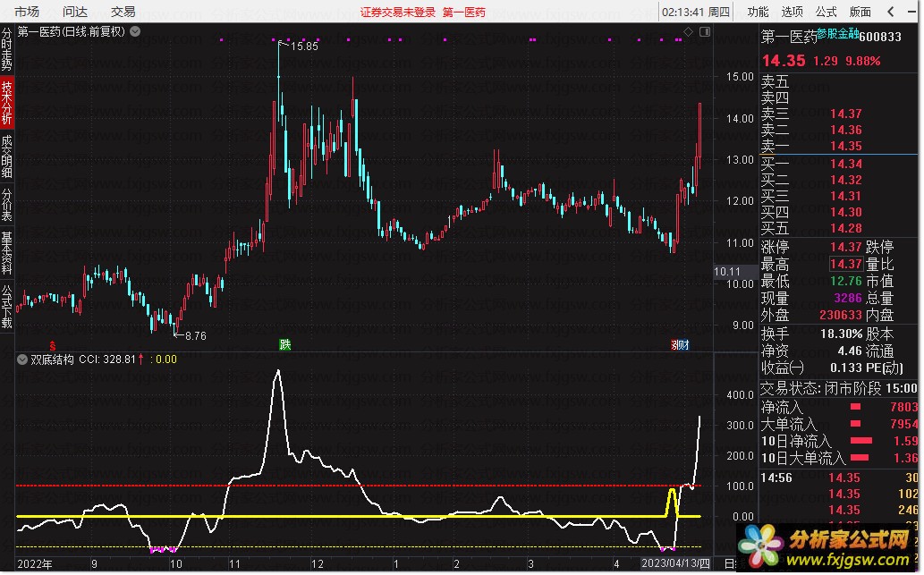This screenshot has width=924, height=575.
Task: Click the CCI: 328.81 value readout
Action: pyautogui.click(x=107, y=359)
